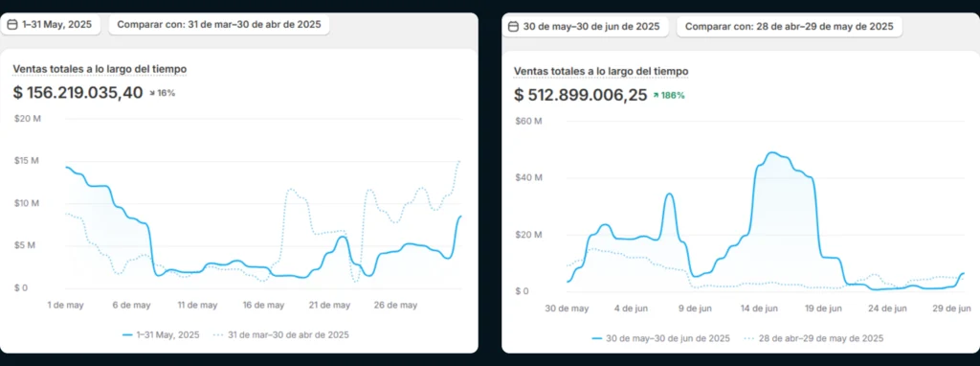Click left card title Ventas totales a lo largo del tiempo
This screenshot has width=980, height=366.
pos(100,69)
